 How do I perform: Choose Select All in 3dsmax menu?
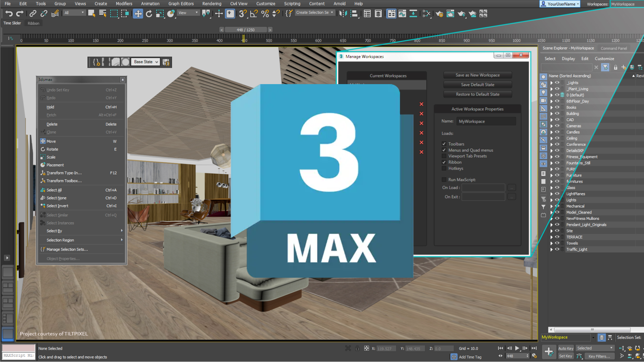pos(82,190)
